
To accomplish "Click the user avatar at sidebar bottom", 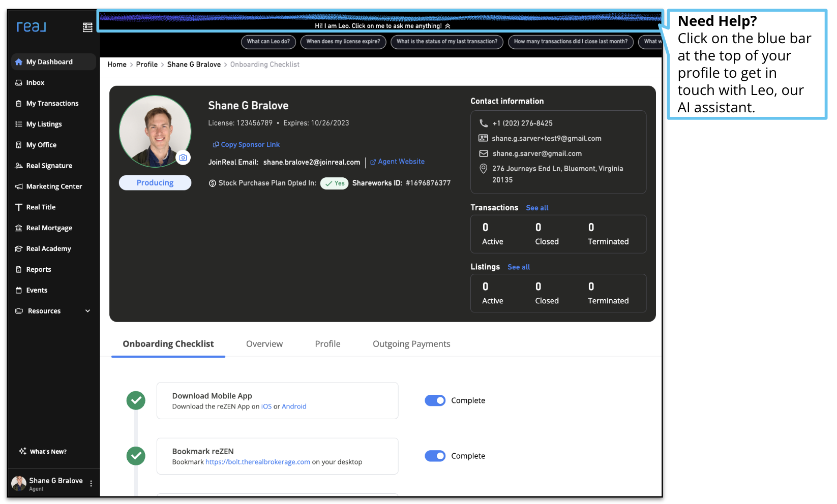I will point(19,484).
